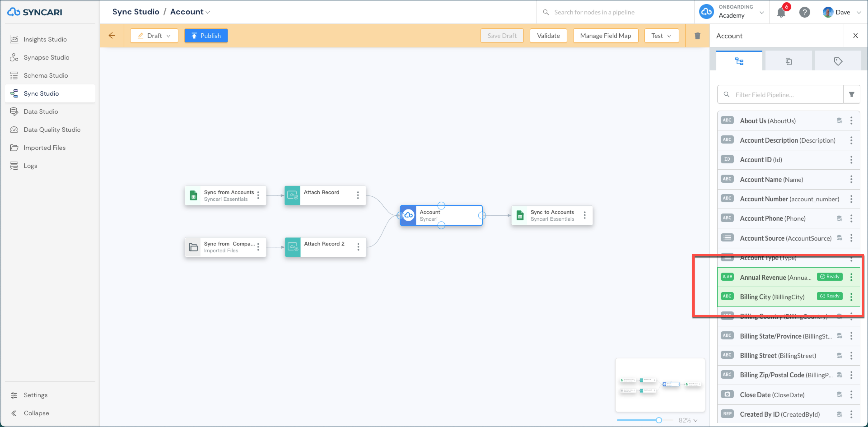Viewport: 868px width, 427px height.
Task: Select the Attach Record node
Action: [325, 195]
